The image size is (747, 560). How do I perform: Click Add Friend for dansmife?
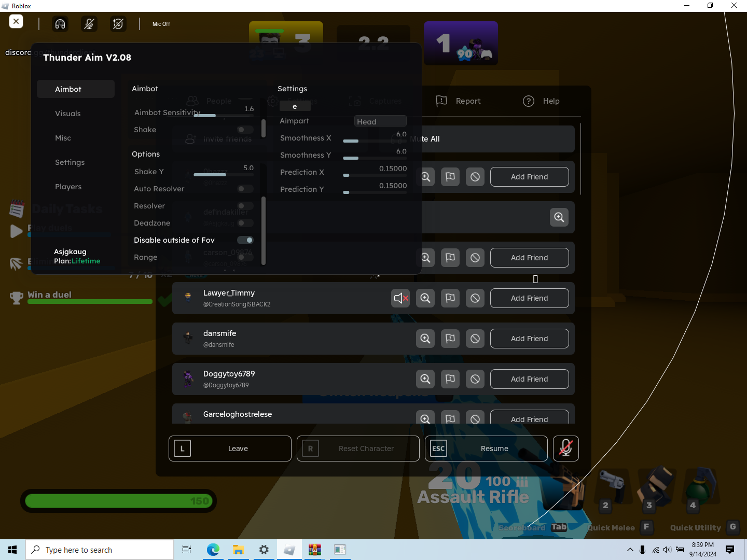point(530,339)
